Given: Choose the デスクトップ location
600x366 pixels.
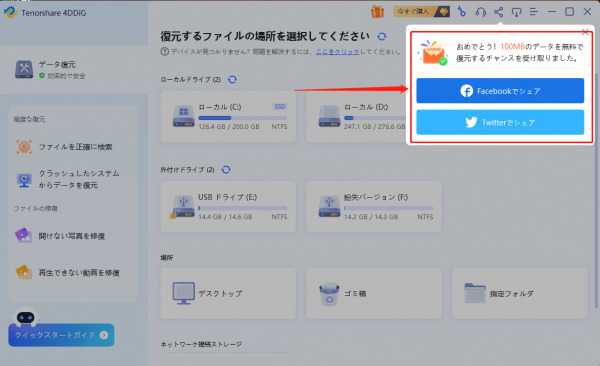Looking at the screenshot, I should pos(228,293).
